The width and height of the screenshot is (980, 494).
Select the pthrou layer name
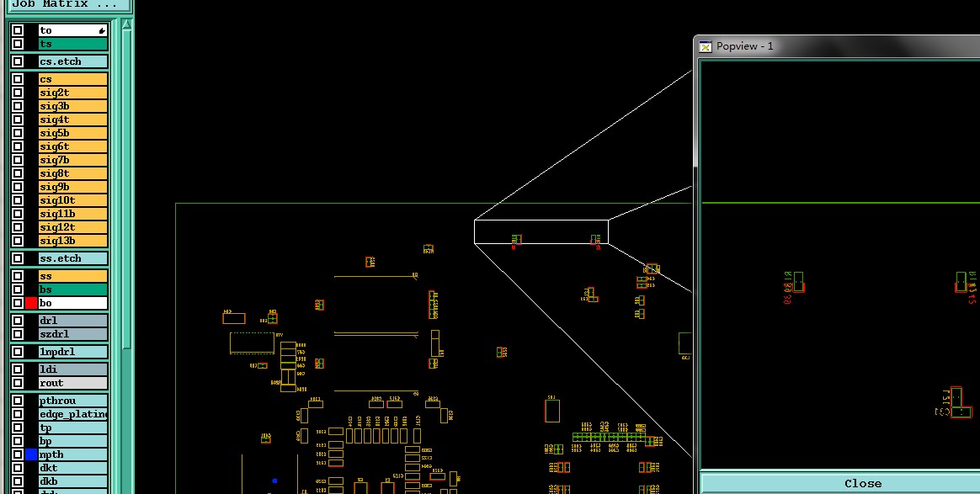(73, 401)
